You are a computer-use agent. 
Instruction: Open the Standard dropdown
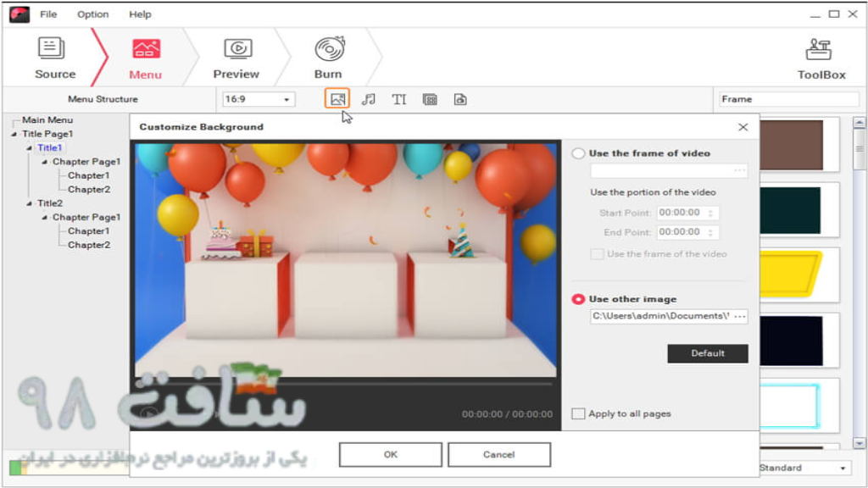pos(804,468)
